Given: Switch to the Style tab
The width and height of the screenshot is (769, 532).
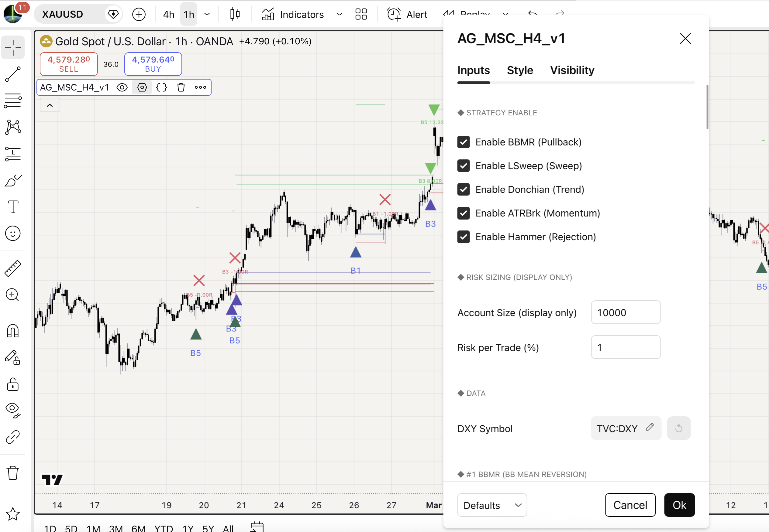Looking at the screenshot, I should click(x=520, y=70).
